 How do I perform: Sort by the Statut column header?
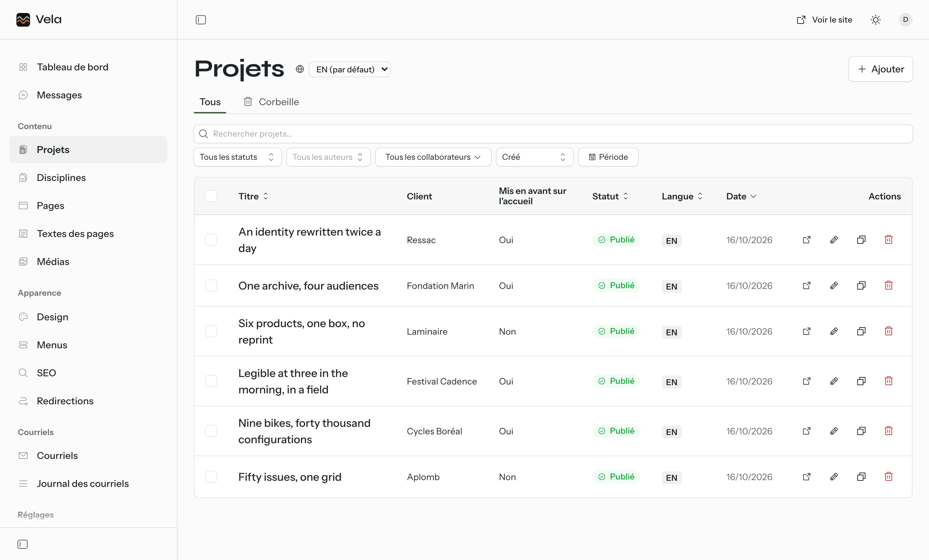pos(610,196)
